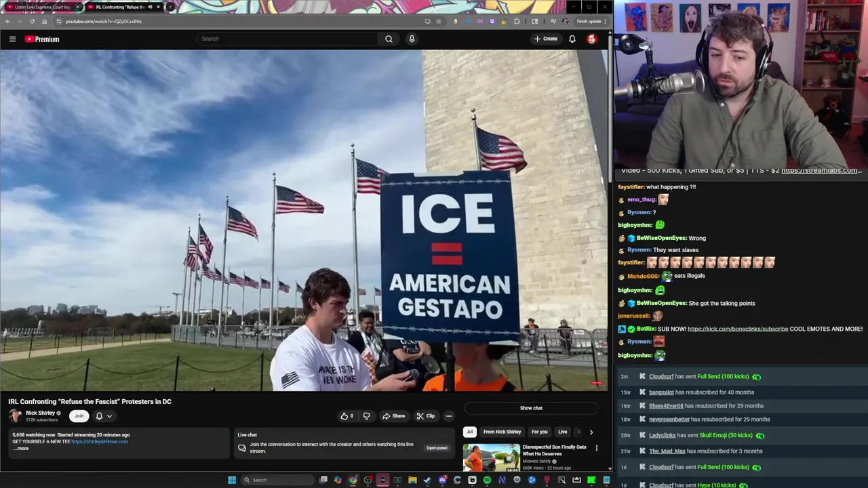This screenshot has width=868, height=488.
Task: Click the browser home icon
Action: coord(44,21)
